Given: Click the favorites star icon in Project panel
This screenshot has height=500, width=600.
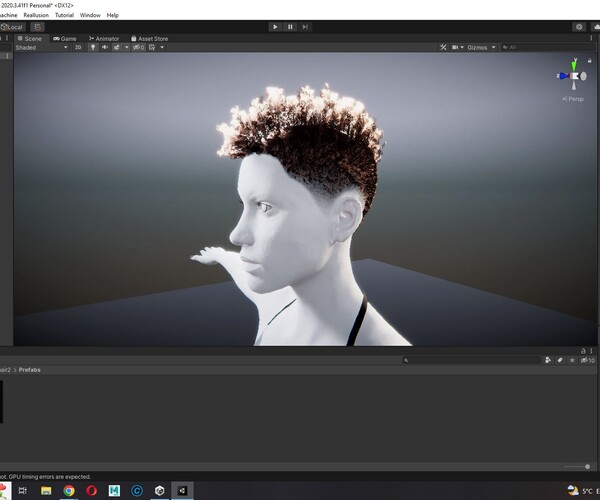Looking at the screenshot, I should tap(572, 360).
